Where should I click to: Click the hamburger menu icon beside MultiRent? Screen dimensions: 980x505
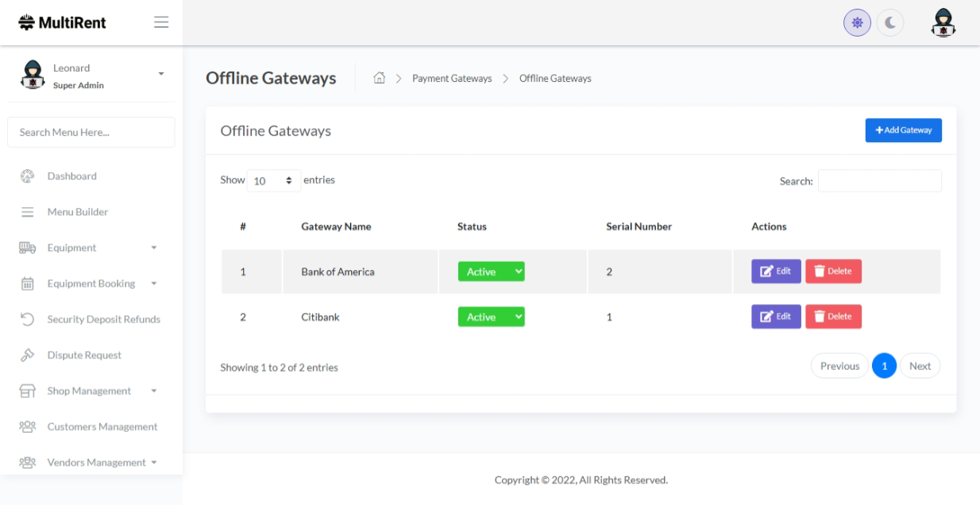(x=161, y=22)
